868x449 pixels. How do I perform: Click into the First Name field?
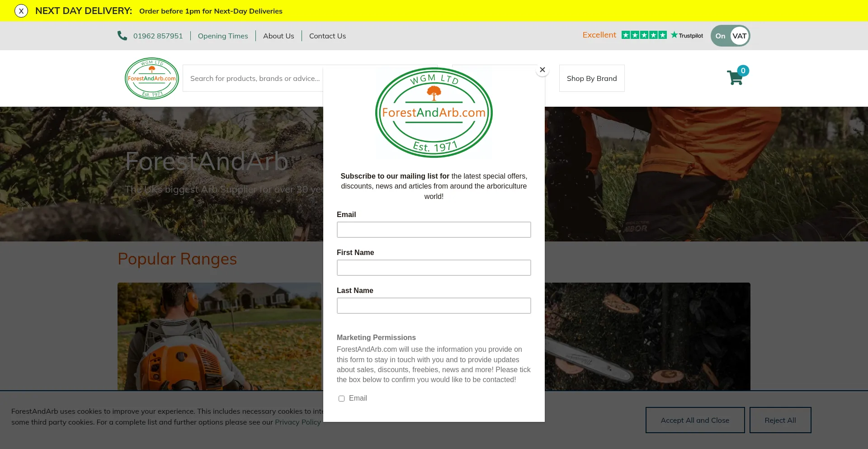pos(434,268)
